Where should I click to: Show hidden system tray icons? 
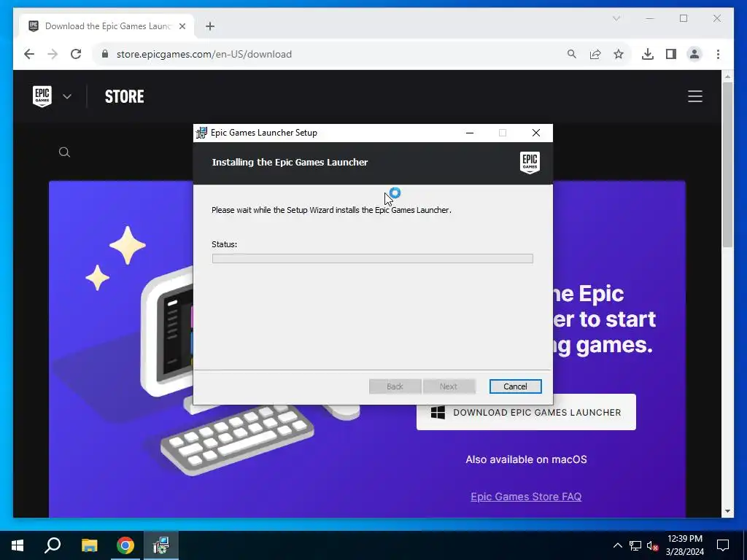point(617,545)
